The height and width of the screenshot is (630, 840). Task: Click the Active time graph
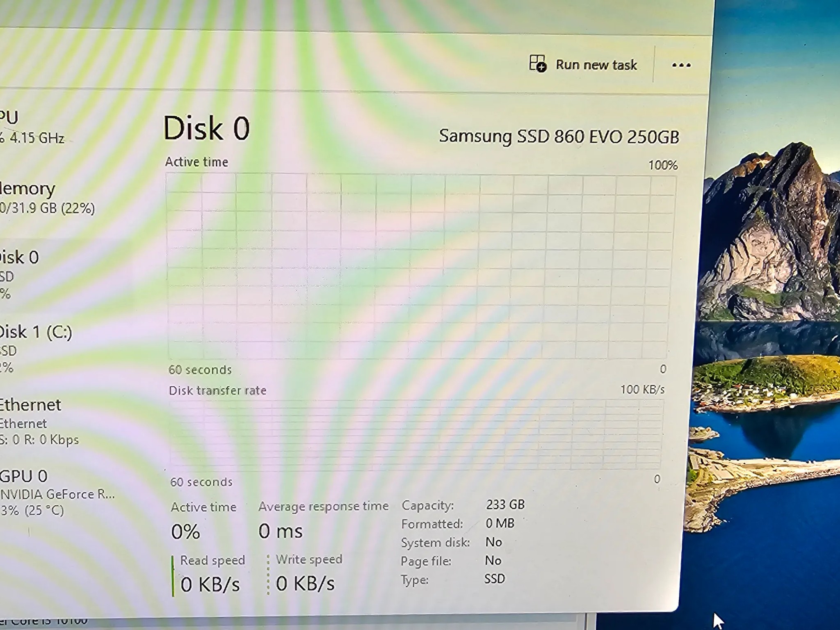point(421,267)
